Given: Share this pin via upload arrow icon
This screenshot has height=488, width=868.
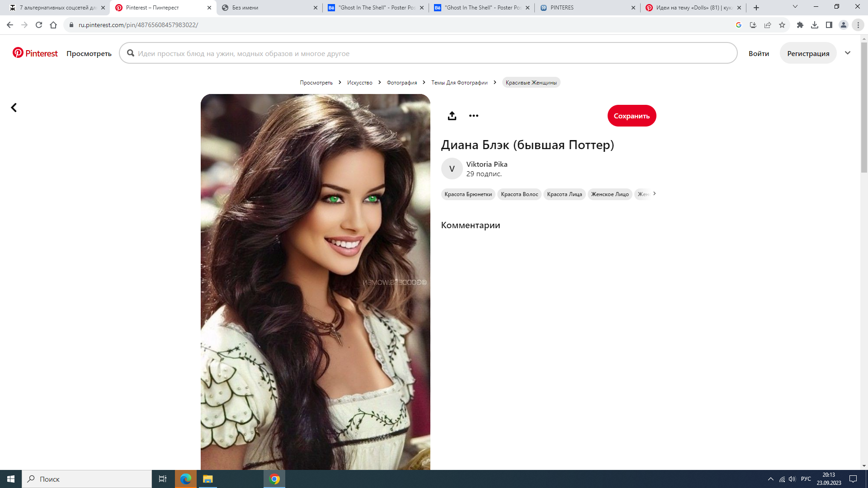Looking at the screenshot, I should 452,116.
